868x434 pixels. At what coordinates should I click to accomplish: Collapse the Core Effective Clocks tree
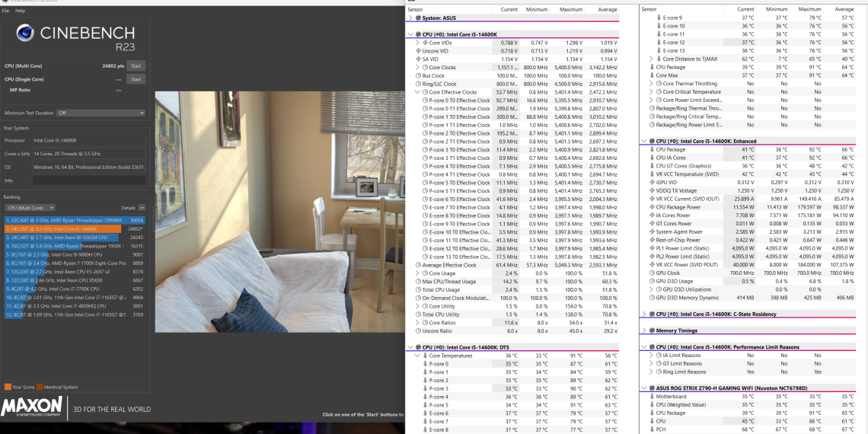point(418,92)
